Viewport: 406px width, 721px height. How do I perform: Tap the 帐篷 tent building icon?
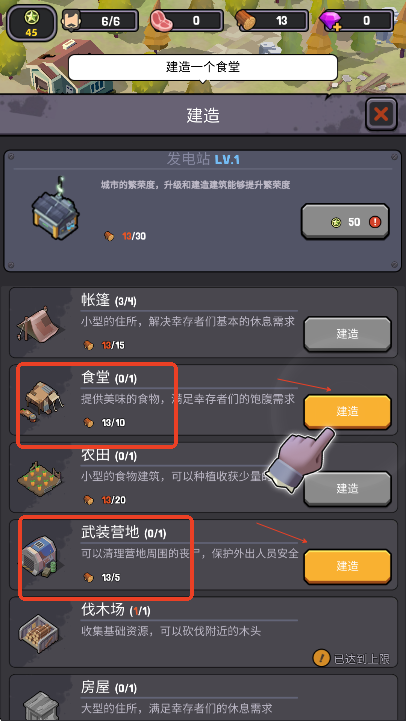37,322
